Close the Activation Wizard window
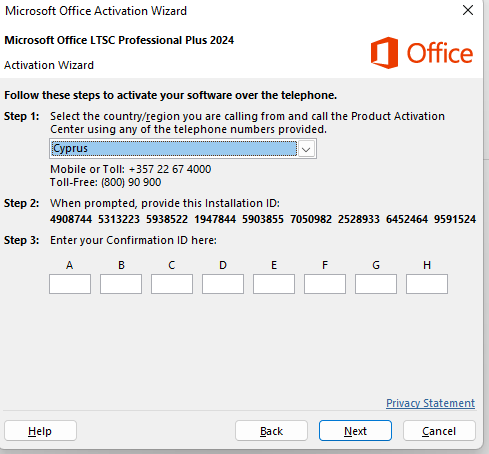 coord(468,10)
